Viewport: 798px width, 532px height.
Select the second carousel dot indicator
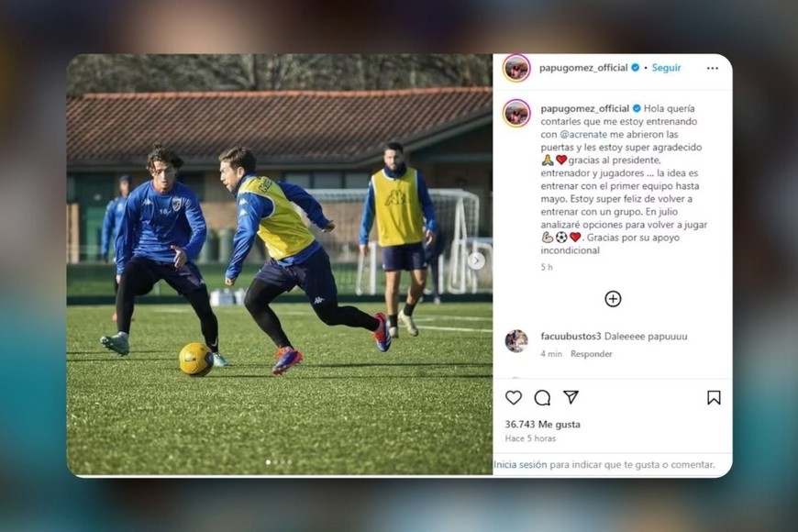click(276, 462)
